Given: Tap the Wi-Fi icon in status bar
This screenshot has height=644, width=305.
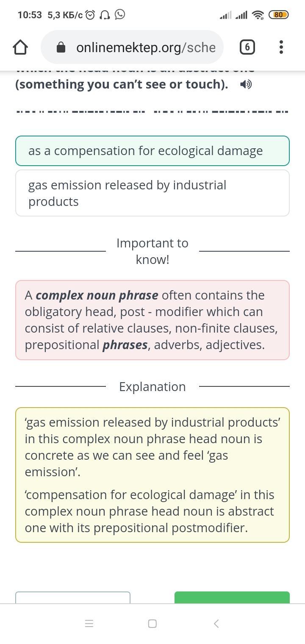Looking at the screenshot, I should (258, 15).
